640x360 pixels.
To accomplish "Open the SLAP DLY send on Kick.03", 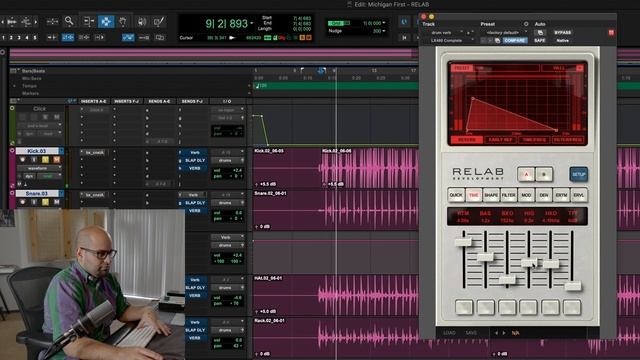I will [x=195, y=160].
